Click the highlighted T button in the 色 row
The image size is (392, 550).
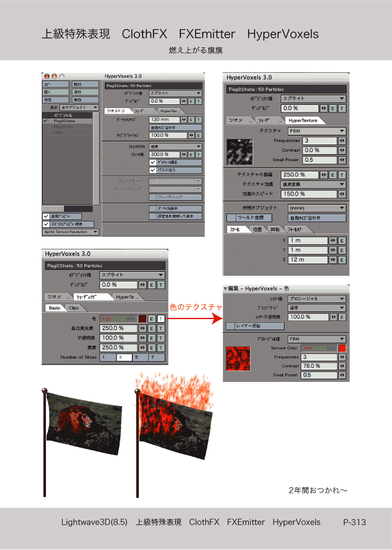(161, 319)
